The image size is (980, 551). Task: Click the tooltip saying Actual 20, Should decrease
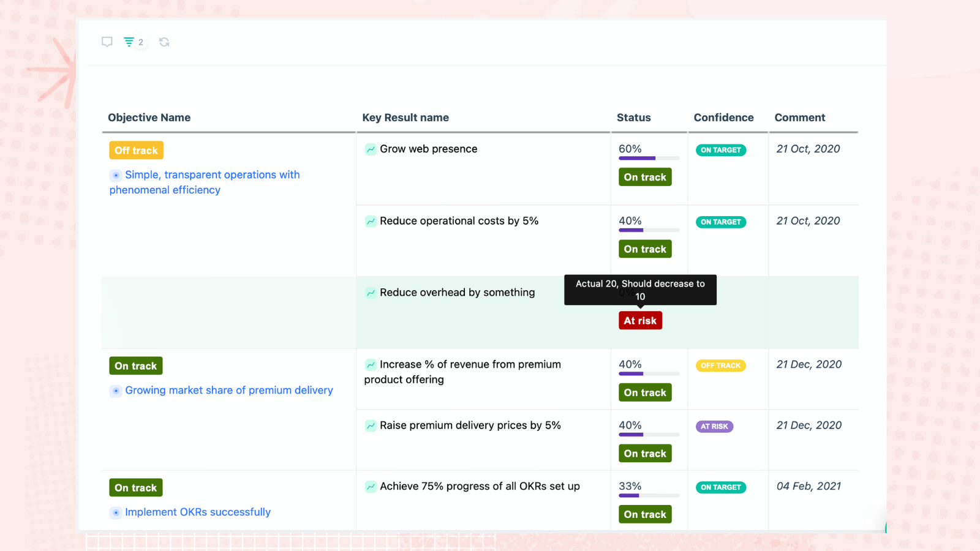(639, 290)
